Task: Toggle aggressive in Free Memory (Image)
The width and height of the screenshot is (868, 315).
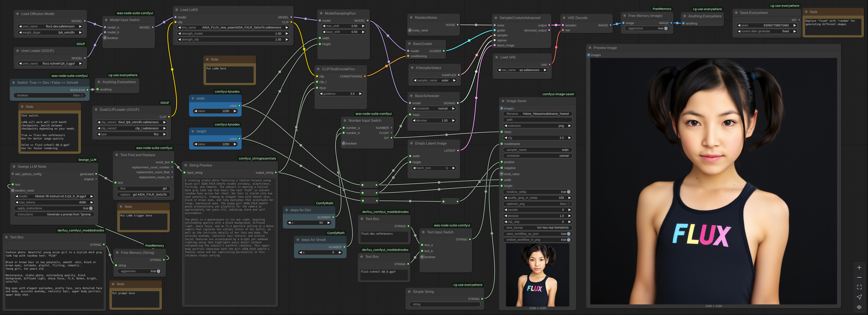Action: click(647, 29)
